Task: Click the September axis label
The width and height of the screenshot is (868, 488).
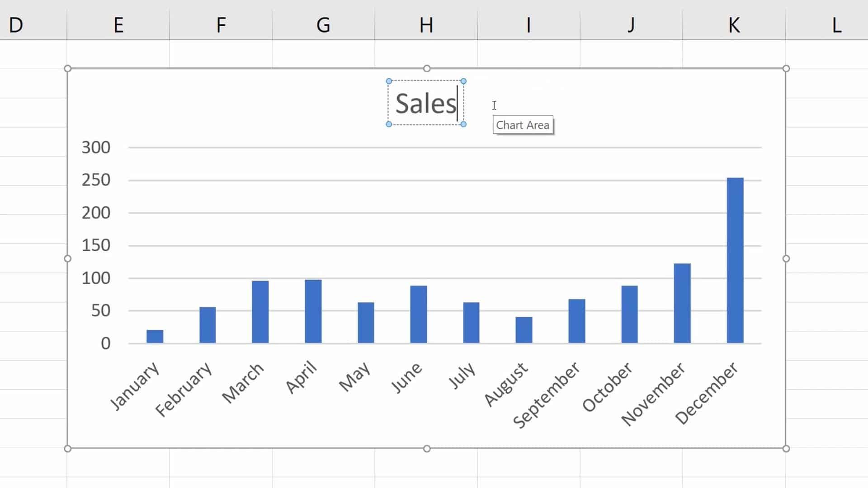Action: click(x=546, y=394)
